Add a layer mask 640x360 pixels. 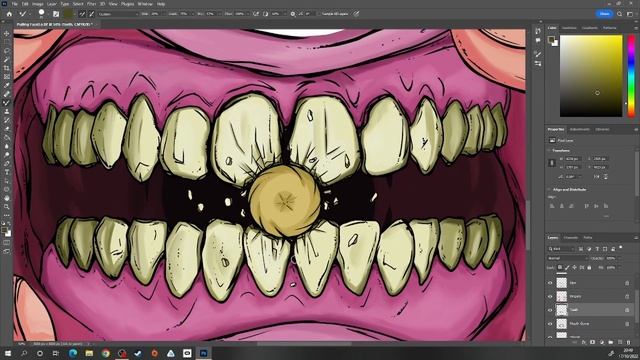pyautogui.click(x=592, y=342)
